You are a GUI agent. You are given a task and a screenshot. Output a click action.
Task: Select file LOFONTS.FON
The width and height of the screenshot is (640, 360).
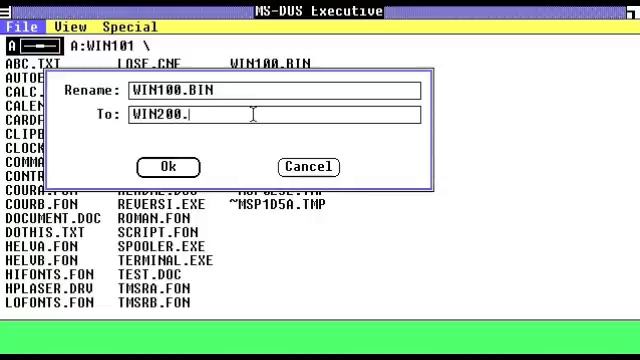click(x=50, y=302)
